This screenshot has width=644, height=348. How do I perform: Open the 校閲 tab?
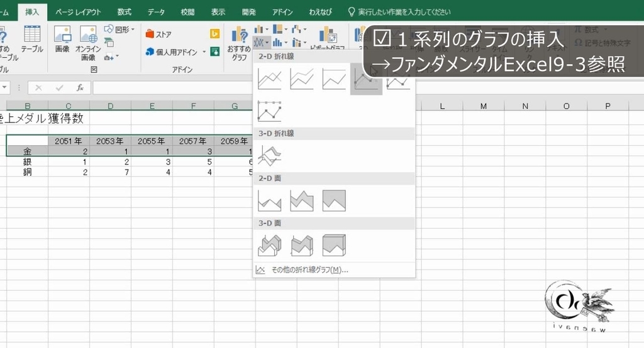(x=187, y=12)
